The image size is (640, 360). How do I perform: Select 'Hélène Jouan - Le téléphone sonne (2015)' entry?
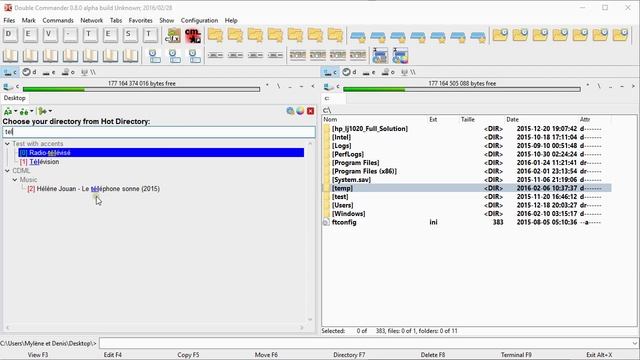pyautogui.click(x=93, y=189)
